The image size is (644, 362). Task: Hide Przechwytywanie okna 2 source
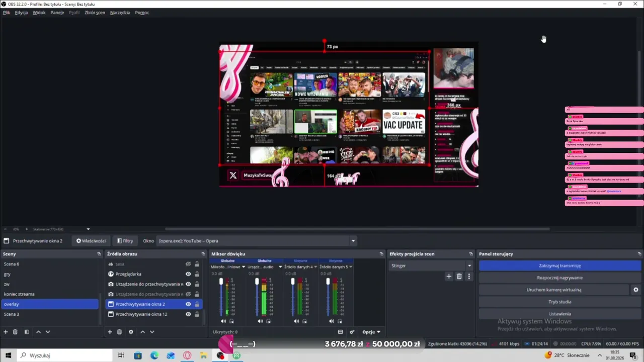pos(188,304)
